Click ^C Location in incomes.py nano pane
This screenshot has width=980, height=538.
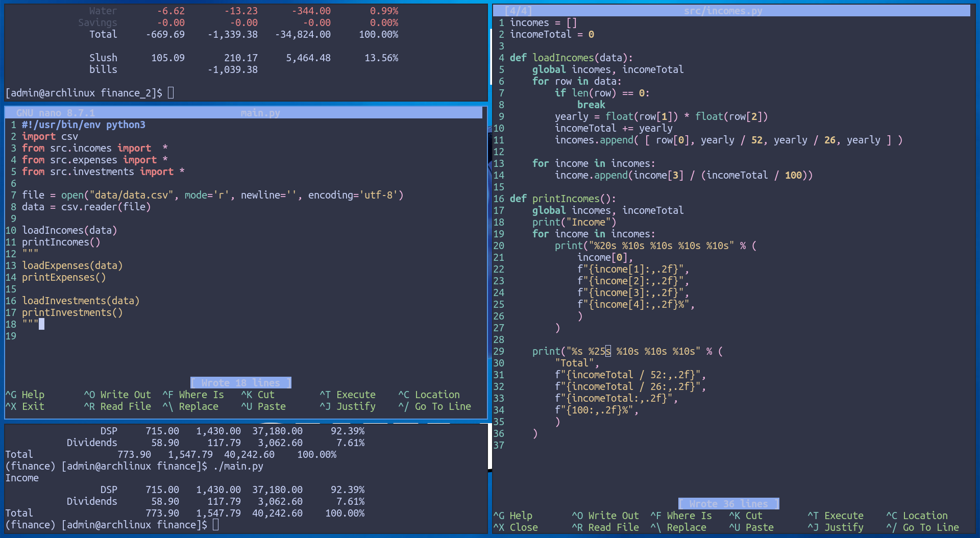(x=917, y=516)
